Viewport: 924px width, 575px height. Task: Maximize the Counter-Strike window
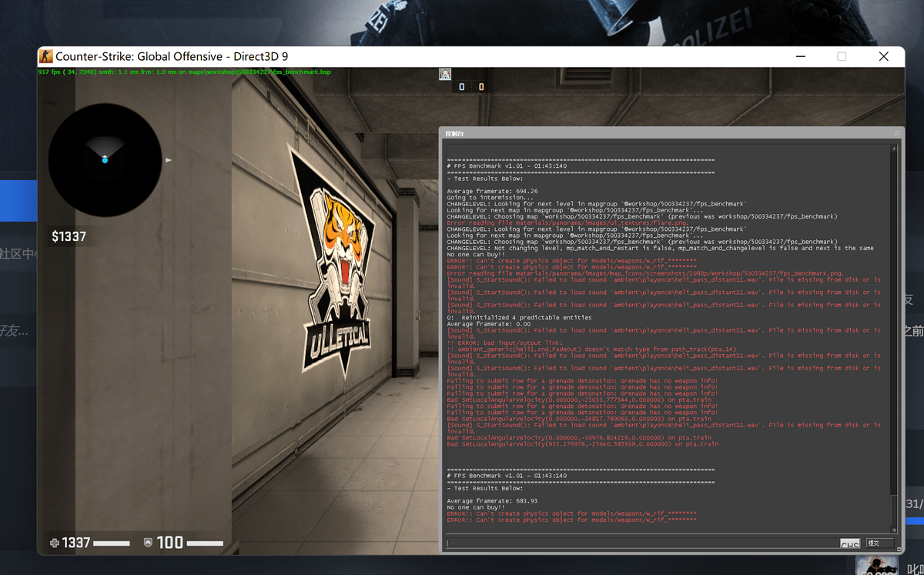click(x=842, y=56)
